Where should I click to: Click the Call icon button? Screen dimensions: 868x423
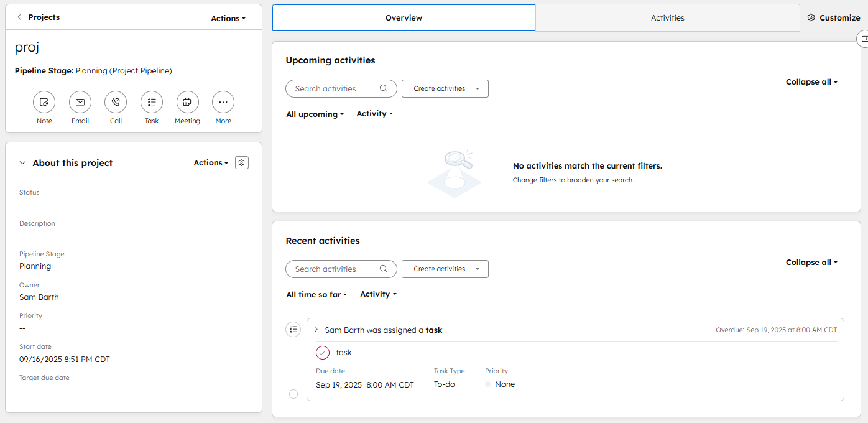(116, 102)
